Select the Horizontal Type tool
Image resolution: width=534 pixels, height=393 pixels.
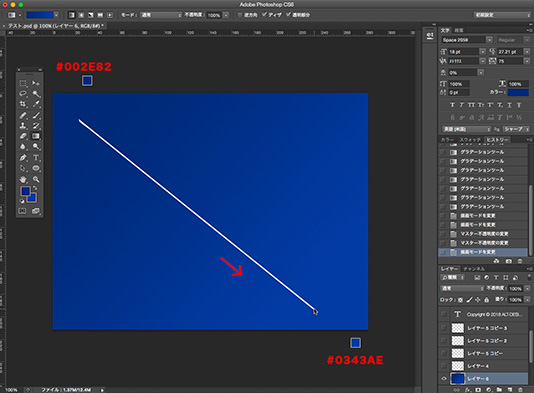click(36, 158)
